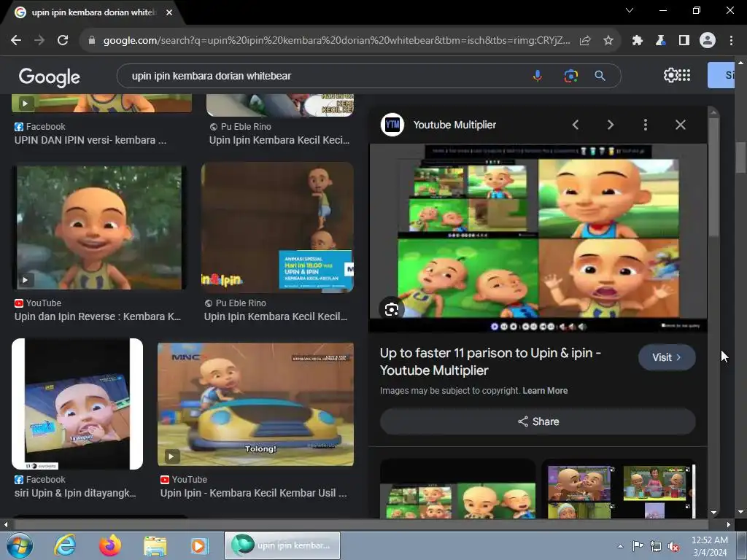Open the Tolong! bumper car YouTube thumbnail
Screen dimensions: 747x560
pyautogui.click(x=255, y=404)
